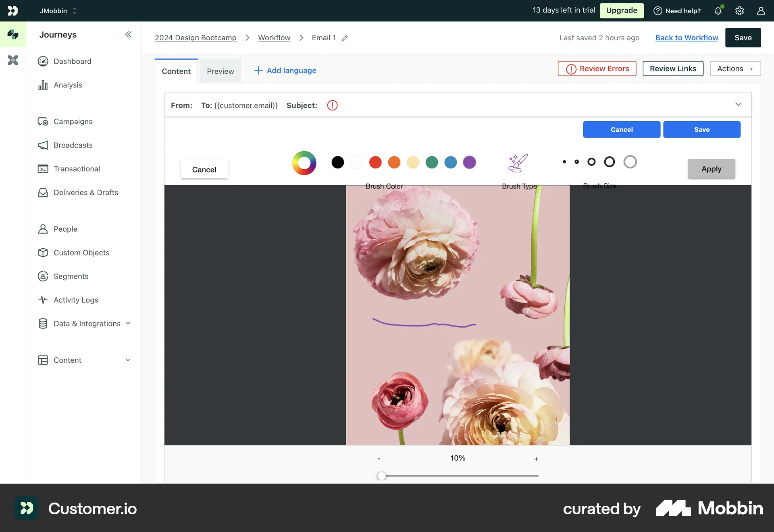Switch to the Preview tab

pos(220,71)
